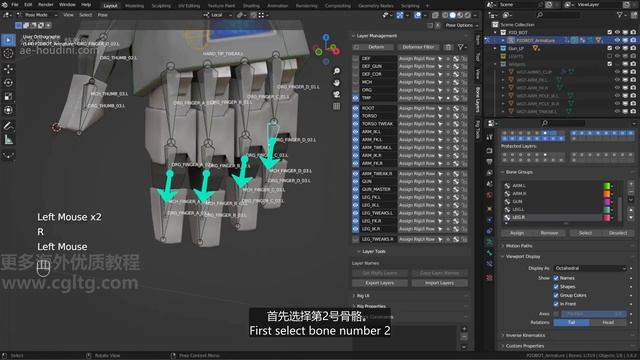Image resolution: width=640 pixels, height=360 pixels.
Task: Click the Export Layers button
Action: click(380, 283)
